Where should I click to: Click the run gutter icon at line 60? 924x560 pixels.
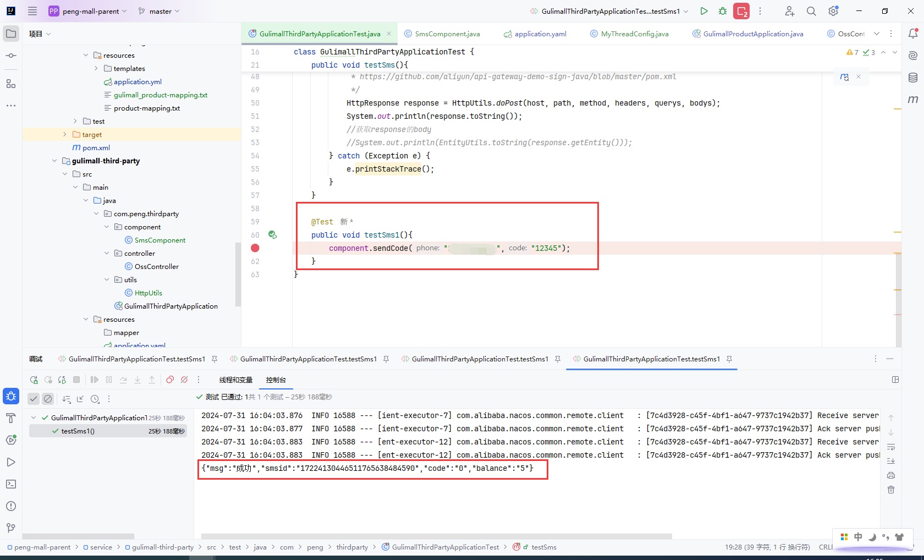pyautogui.click(x=272, y=235)
